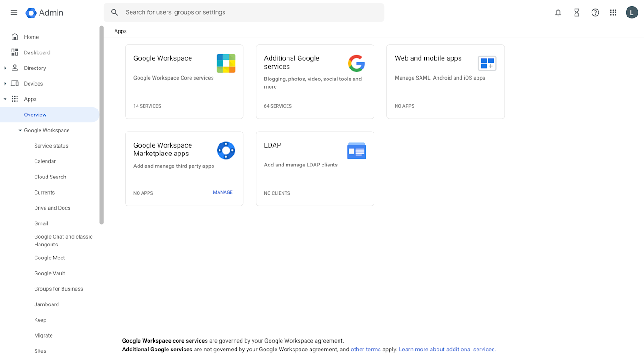Open the 'other terms' link
The width and height of the screenshot is (644, 361).
click(366, 350)
